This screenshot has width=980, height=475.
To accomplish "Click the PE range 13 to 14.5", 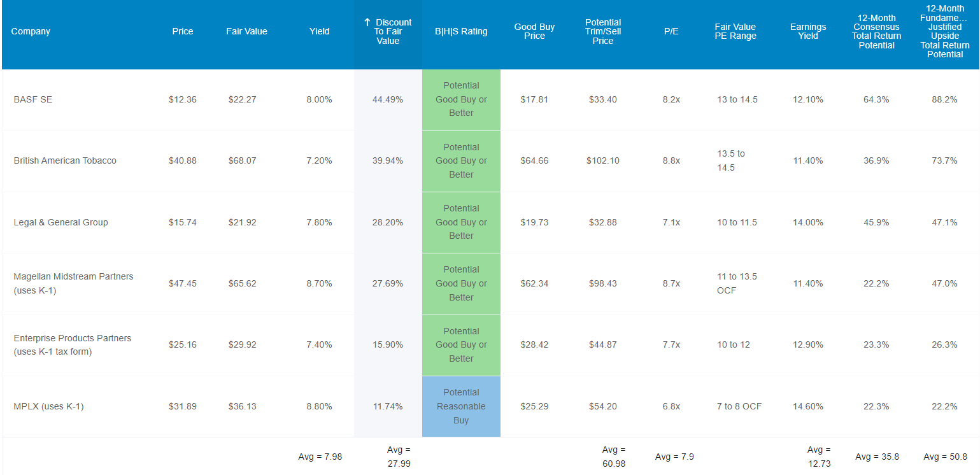I will coord(737,99).
